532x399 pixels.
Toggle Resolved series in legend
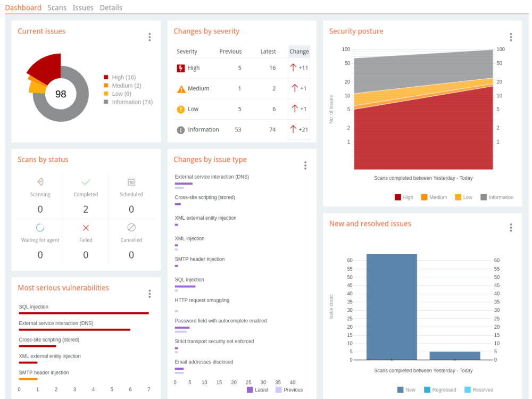(x=479, y=390)
